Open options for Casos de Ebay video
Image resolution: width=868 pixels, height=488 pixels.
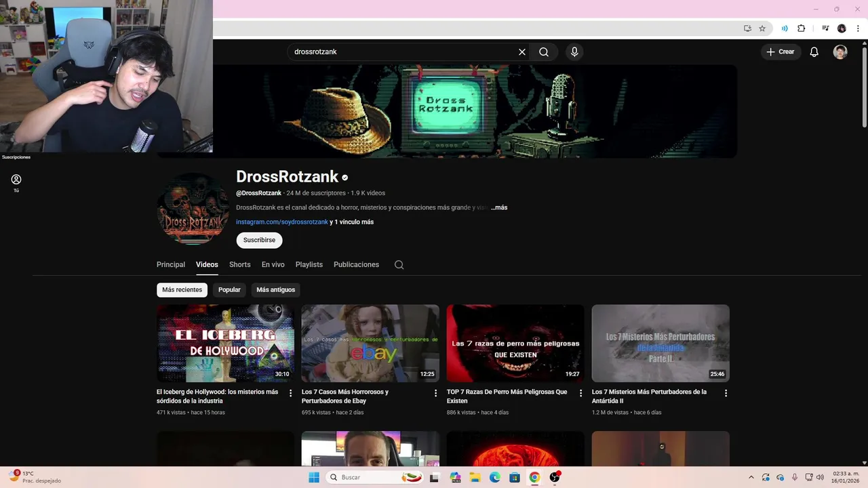pos(436,393)
